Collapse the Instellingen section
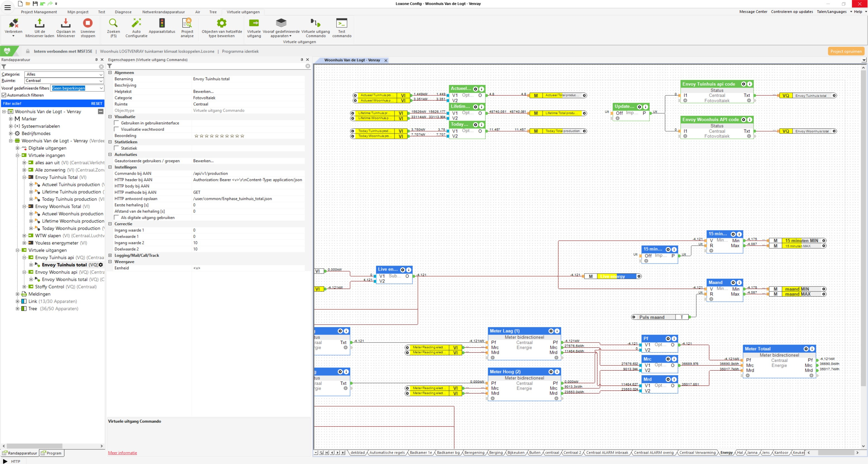The image size is (868, 464). [x=110, y=167]
